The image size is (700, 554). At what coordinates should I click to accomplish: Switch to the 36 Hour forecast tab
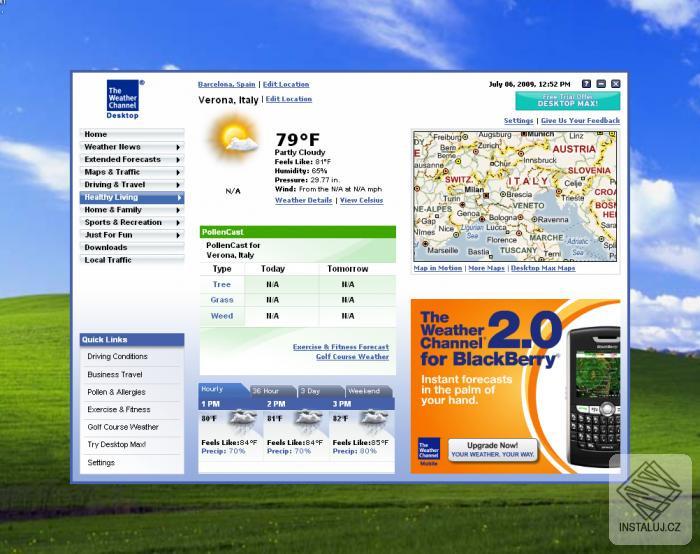(272, 391)
